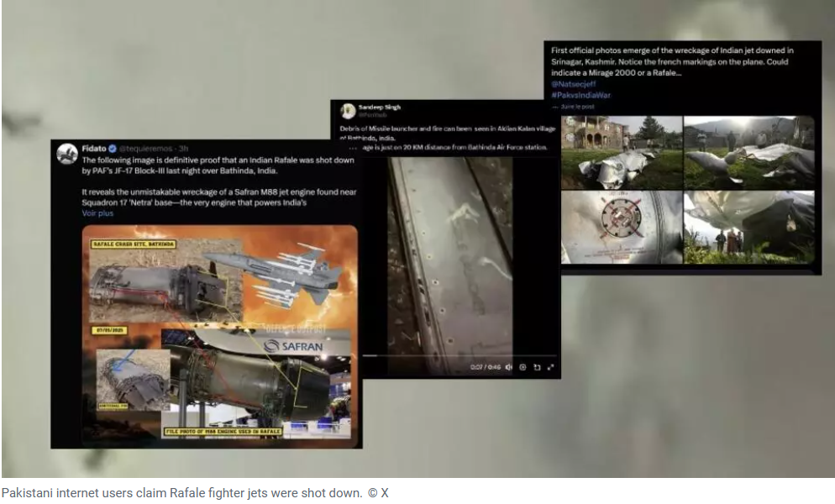Viewport: 835px width, 504px height.
Task: Open the circular emblem wreckage photo
Action: tap(622, 228)
